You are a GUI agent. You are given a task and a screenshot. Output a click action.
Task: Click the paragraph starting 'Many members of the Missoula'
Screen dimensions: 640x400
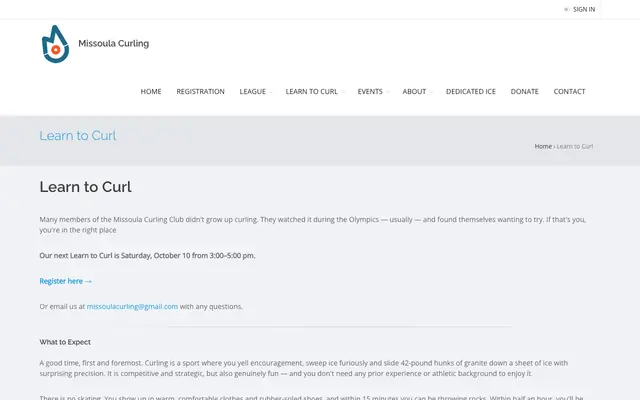pos(313,224)
